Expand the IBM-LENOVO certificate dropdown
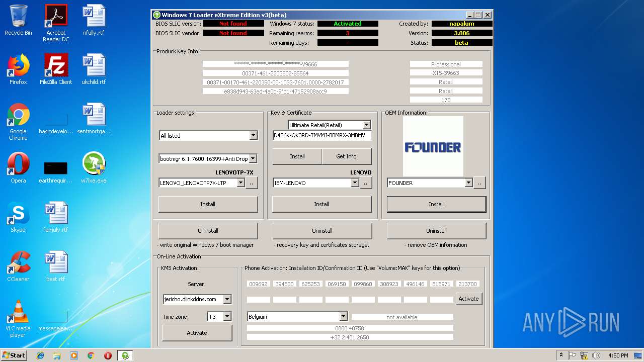The height and width of the screenshot is (362, 644). click(355, 183)
